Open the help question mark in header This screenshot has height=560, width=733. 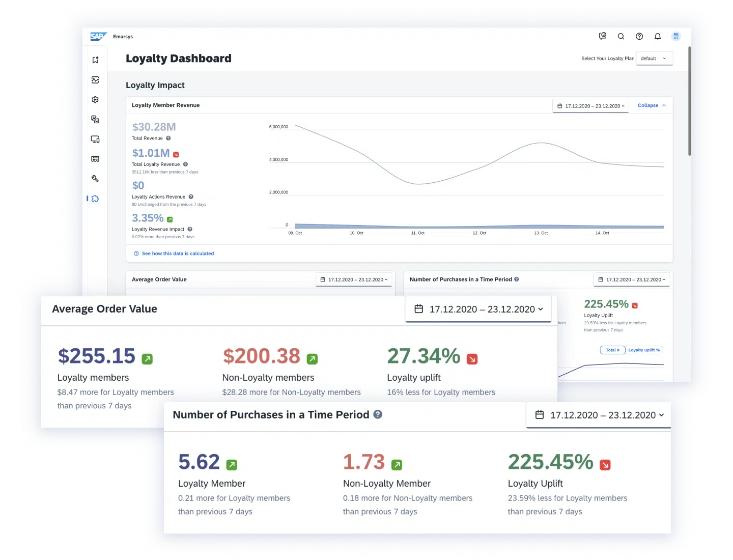(639, 36)
